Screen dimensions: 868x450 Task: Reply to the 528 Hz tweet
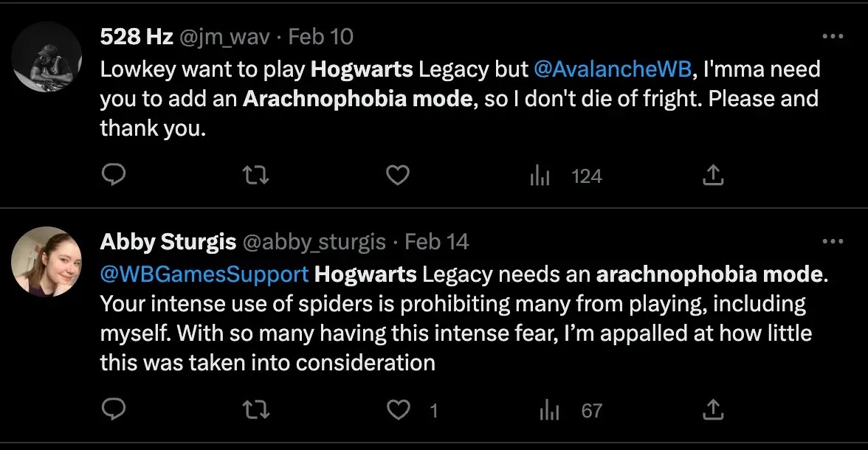pyautogui.click(x=114, y=175)
